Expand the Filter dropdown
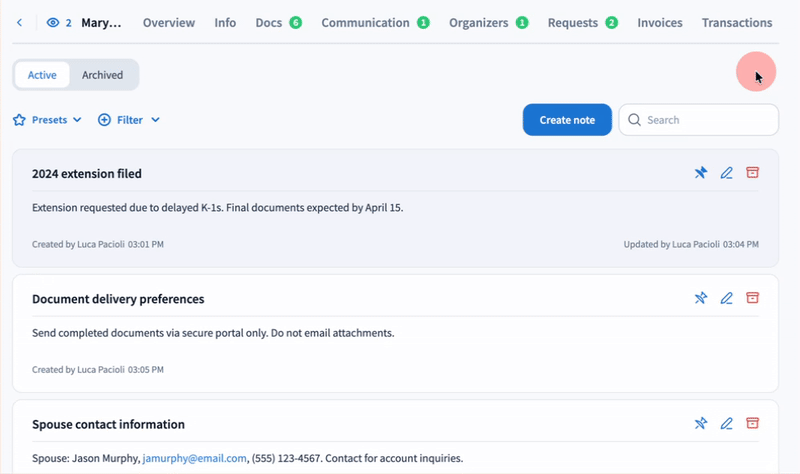The height and width of the screenshot is (474, 800). 129,120
